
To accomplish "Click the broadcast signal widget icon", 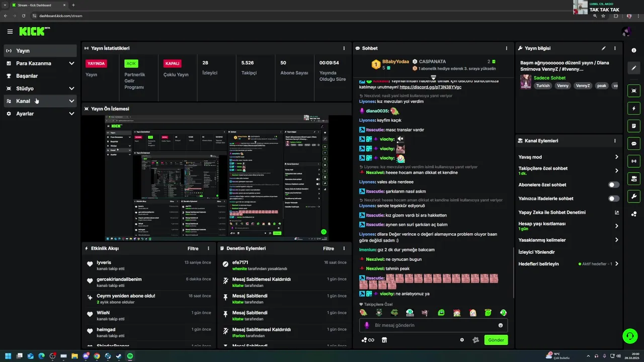I will pyautogui.click(x=634, y=161).
